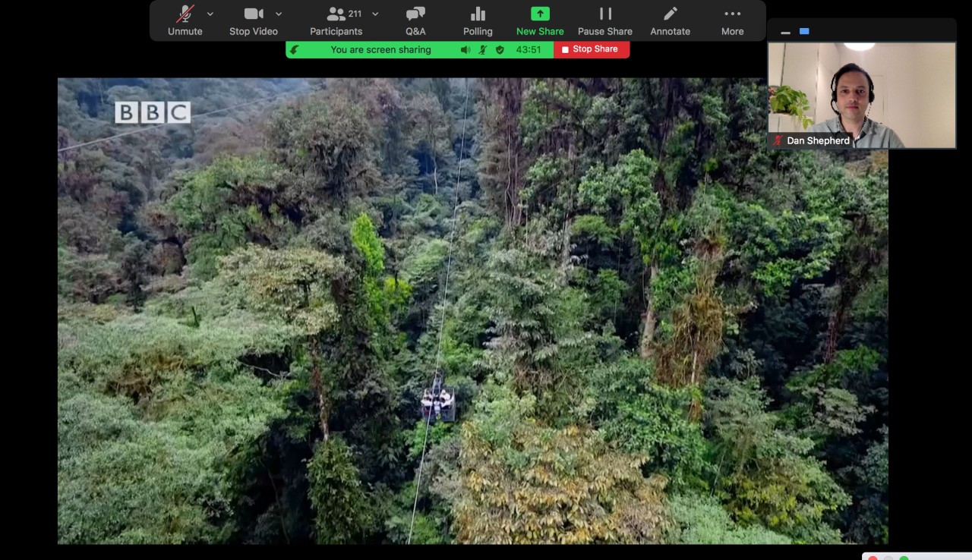The image size is (972, 560).
Task: Click the icon left of 'You are screen sharing'
Action: tap(295, 50)
